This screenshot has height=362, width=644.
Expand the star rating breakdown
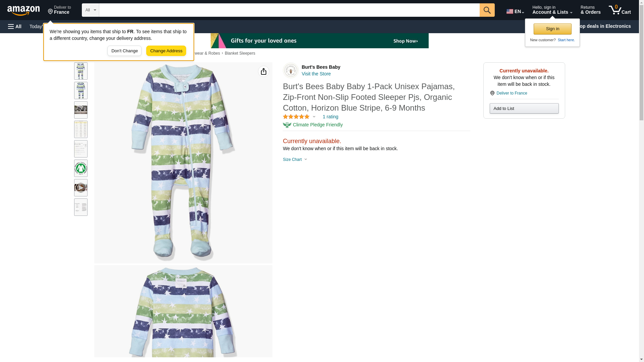coord(299,117)
